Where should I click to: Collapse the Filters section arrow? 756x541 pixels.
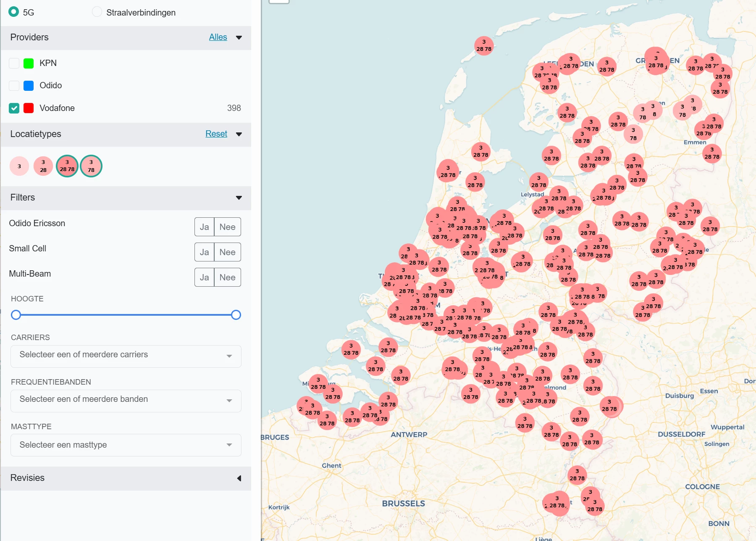coord(239,198)
